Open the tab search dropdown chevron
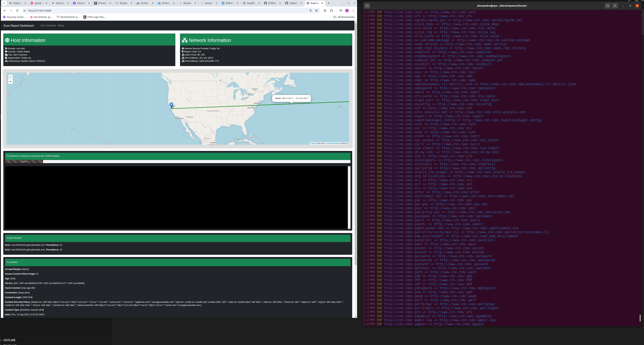 point(4,3)
